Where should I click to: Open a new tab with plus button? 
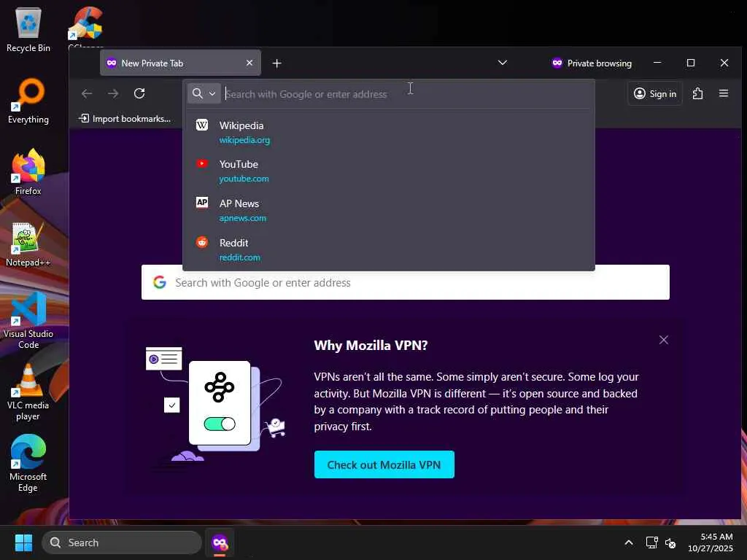276,63
